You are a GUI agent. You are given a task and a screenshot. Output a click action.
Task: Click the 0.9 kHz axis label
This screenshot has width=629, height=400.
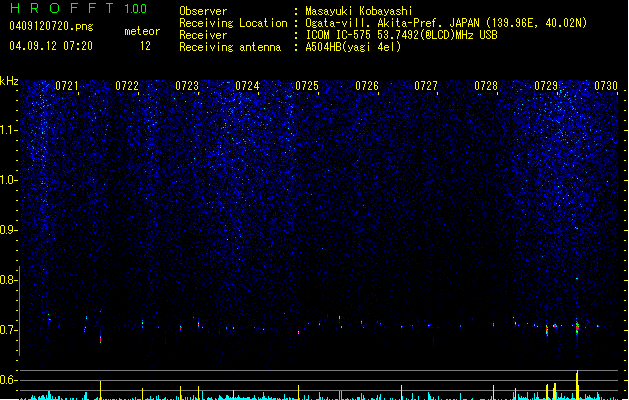tap(9, 230)
